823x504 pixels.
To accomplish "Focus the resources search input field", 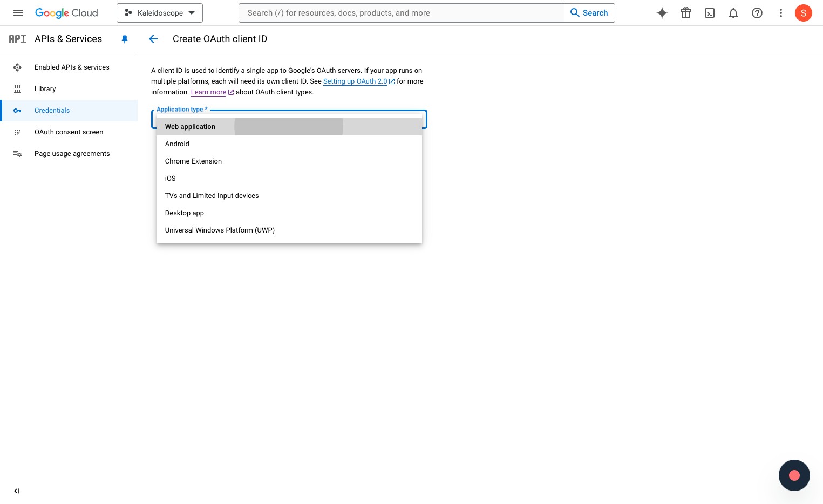I will point(402,13).
